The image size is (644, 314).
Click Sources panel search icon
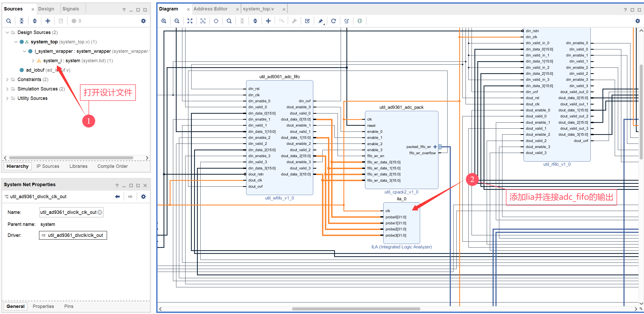9,21
